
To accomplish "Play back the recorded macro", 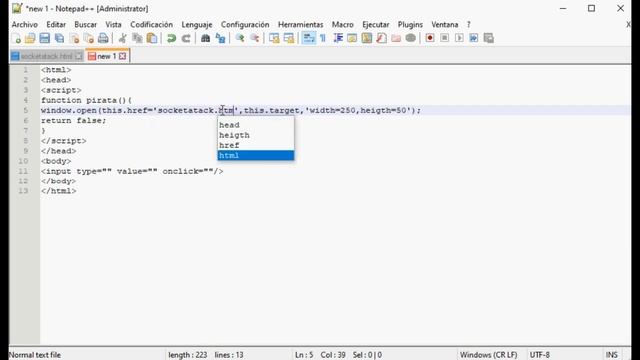I will pos(459,38).
